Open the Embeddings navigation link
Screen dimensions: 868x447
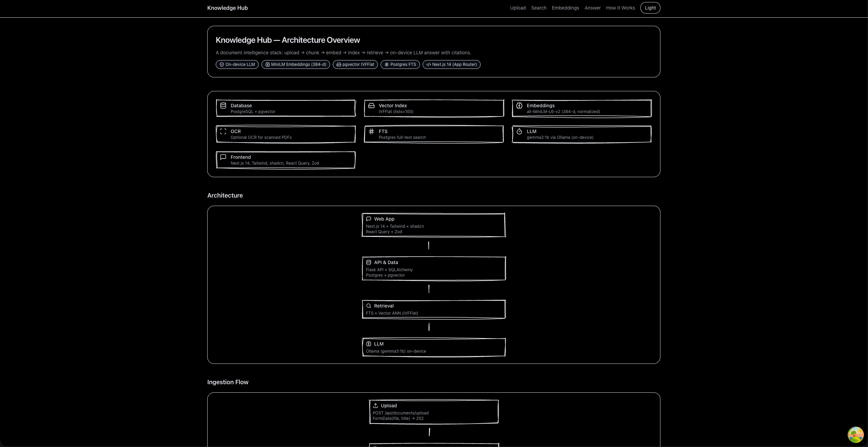pos(565,8)
